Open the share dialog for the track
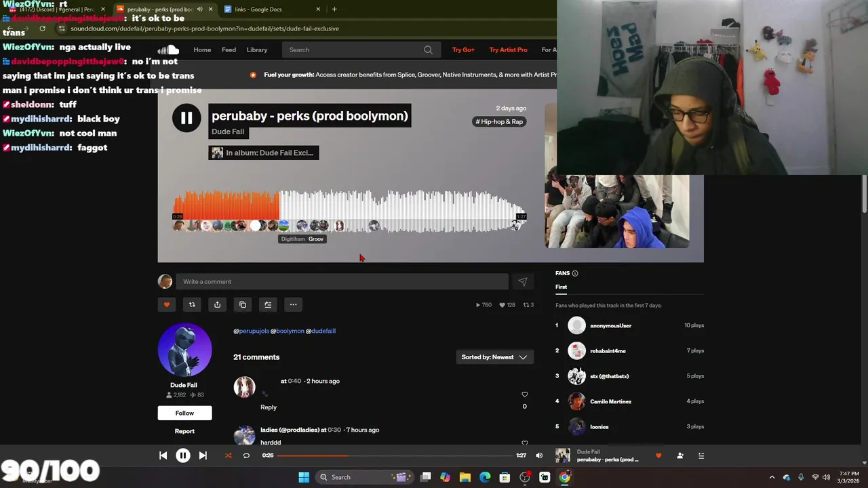 217,304
